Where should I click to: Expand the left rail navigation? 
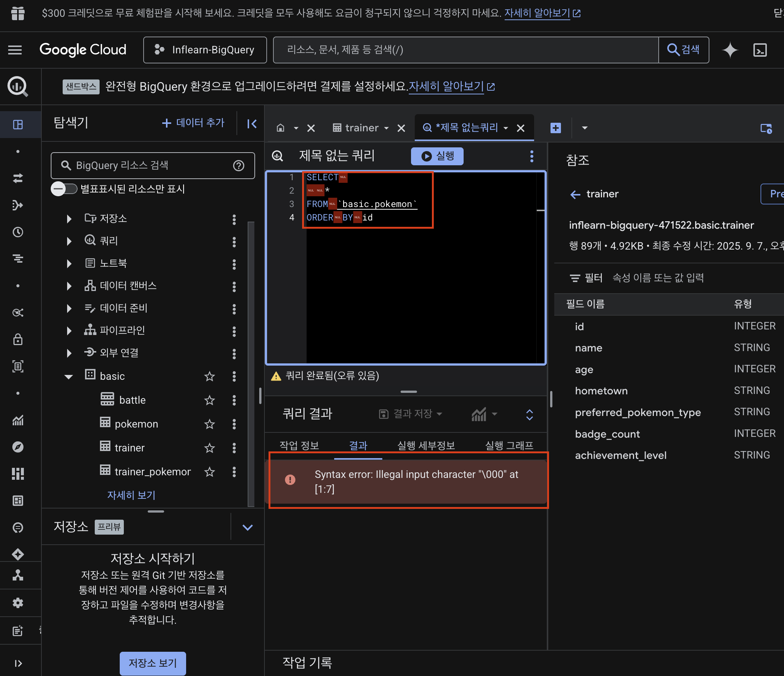18,663
